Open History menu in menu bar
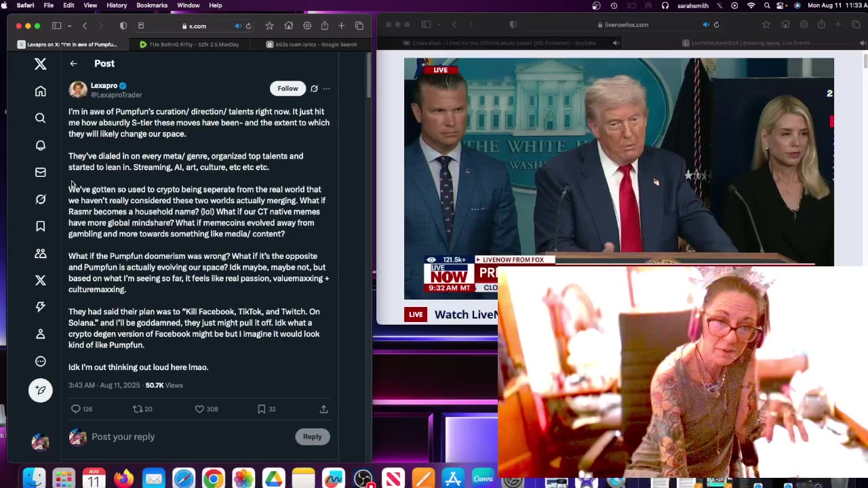The image size is (868, 488). pos(117,5)
